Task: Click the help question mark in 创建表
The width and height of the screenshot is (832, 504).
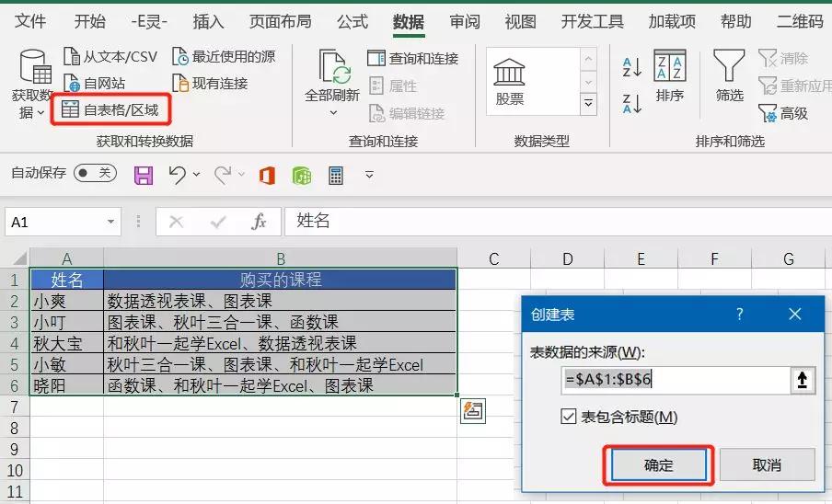Action: tap(740, 315)
